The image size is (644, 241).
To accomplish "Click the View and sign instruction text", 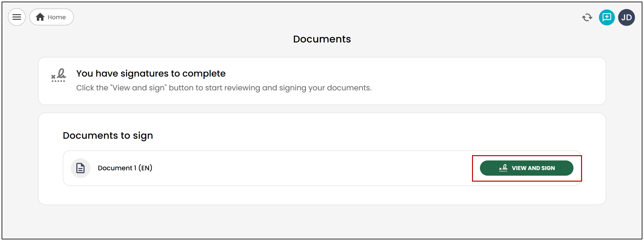I will click(x=224, y=88).
